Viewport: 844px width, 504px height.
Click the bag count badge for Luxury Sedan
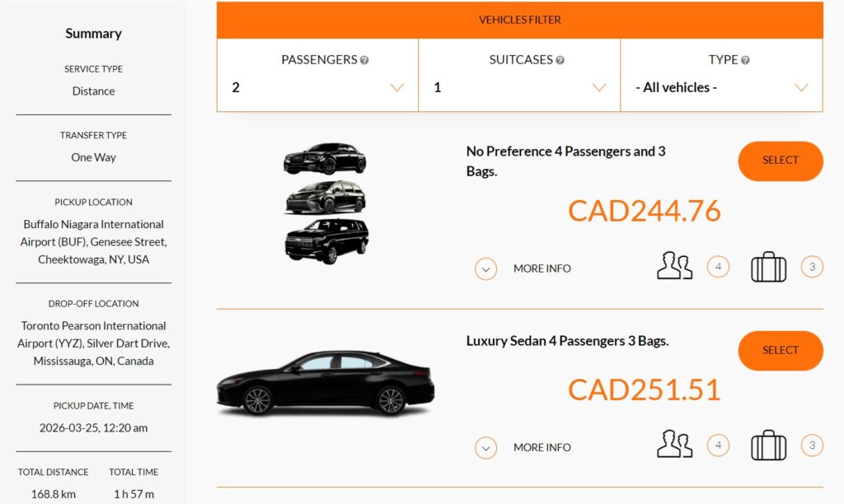(x=812, y=446)
